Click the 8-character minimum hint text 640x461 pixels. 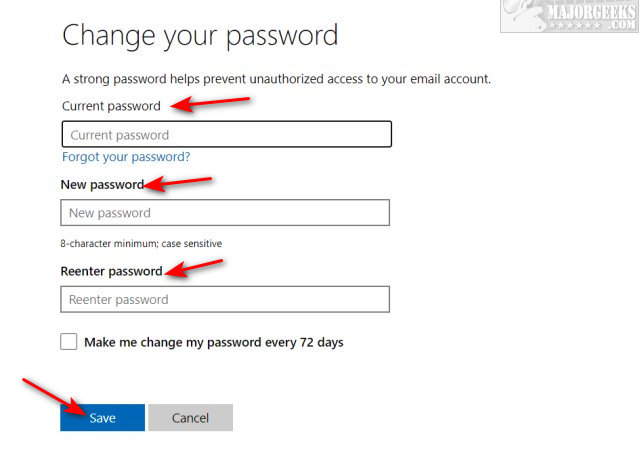coord(141,243)
